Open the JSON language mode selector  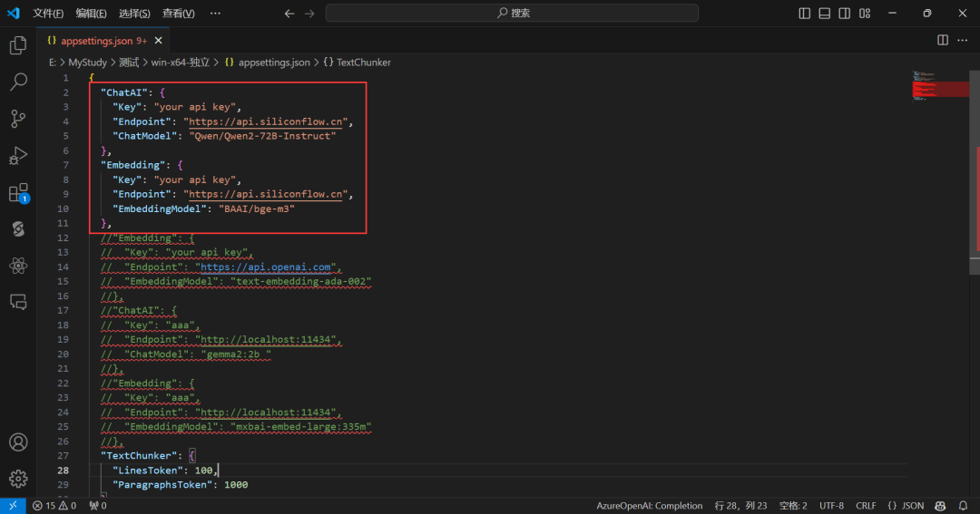pos(906,506)
